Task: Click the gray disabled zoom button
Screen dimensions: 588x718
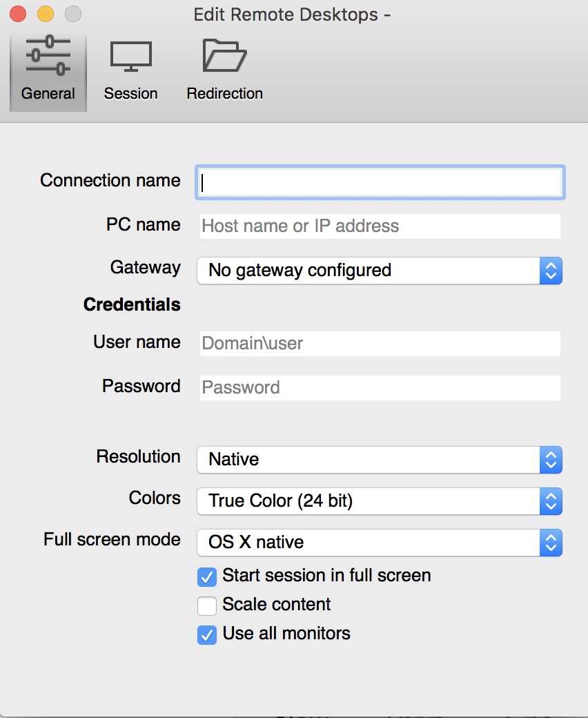Action: (x=72, y=14)
